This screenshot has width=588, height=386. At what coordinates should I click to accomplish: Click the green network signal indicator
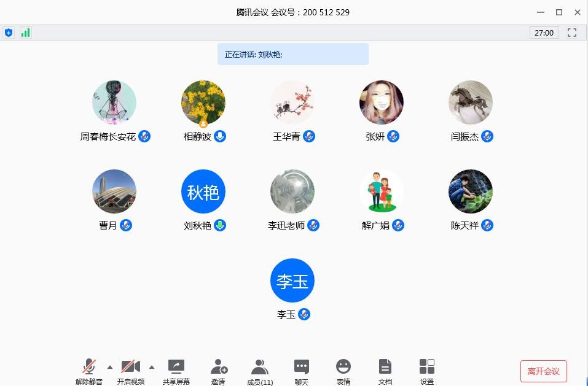(25, 33)
